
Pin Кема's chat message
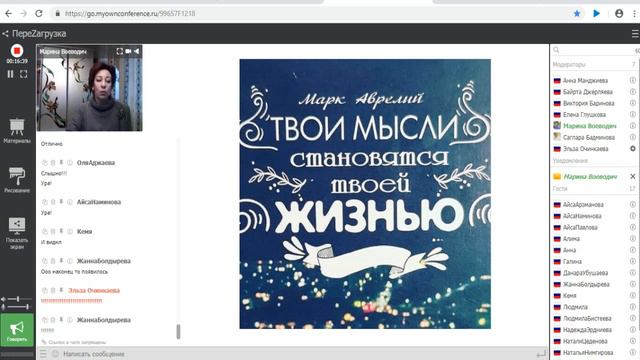(x=61, y=231)
